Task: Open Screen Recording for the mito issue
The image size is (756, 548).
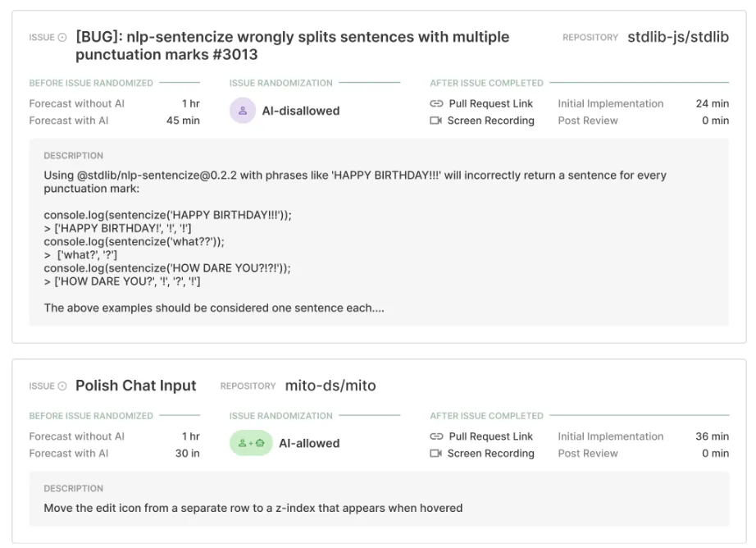Action: click(x=491, y=453)
